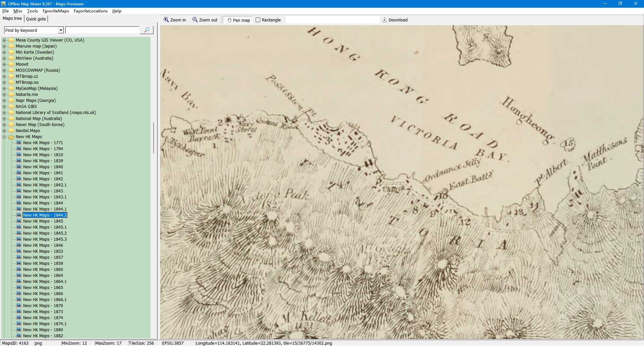Click the Download arrow icon
The image size is (644, 346).
[x=384, y=20]
